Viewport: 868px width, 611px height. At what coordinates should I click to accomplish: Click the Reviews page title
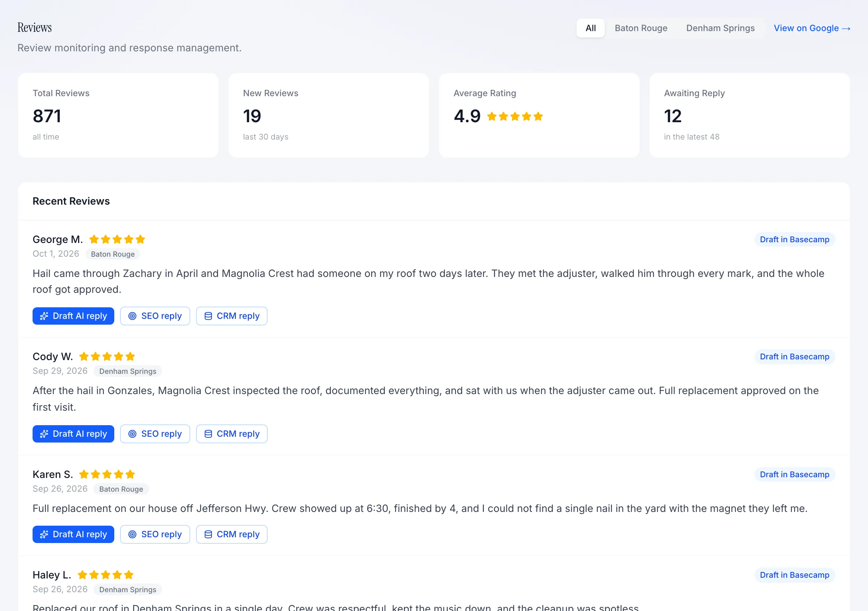pos(34,27)
